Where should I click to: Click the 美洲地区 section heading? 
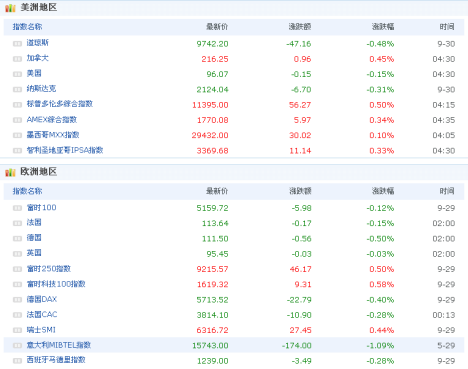click(x=39, y=7)
